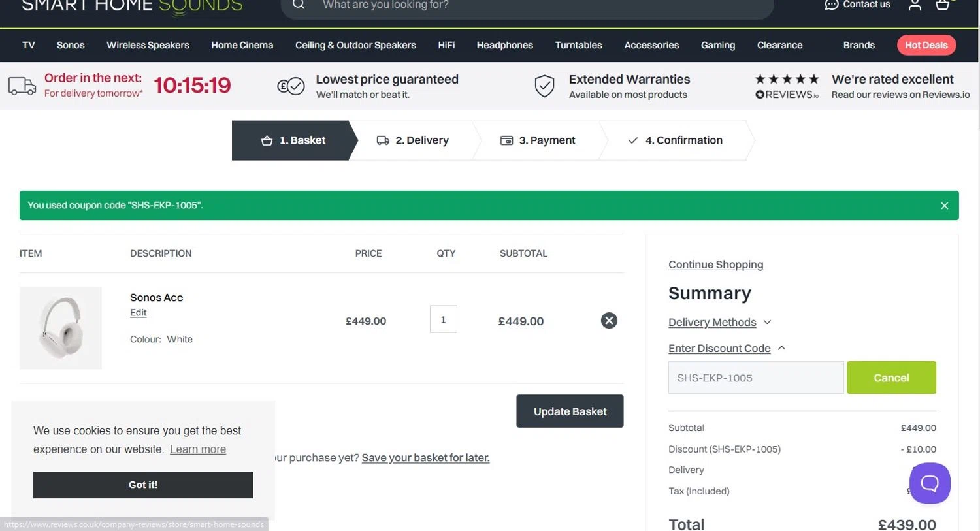Open Ceiling & Outdoor Speakers menu
This screenshot has width=980, height=531.
355,45
